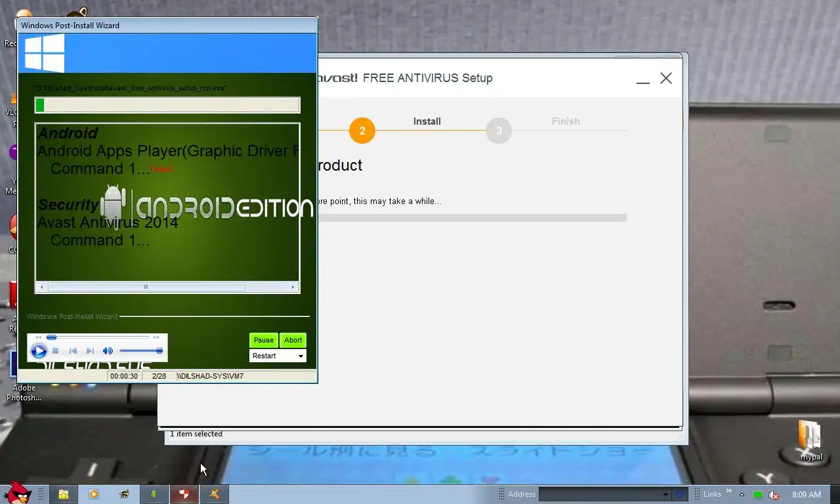Click the media player seek bar

[97, 337]
